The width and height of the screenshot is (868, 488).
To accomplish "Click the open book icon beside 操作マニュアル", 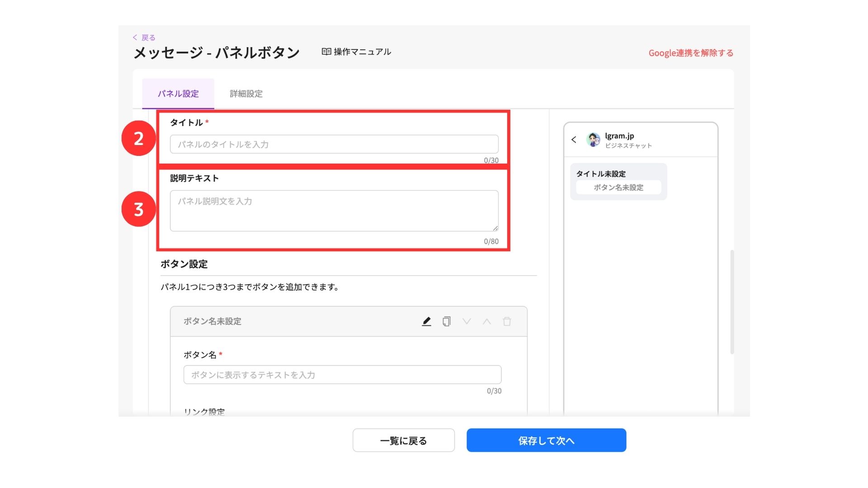I will [x=326, y=52].
